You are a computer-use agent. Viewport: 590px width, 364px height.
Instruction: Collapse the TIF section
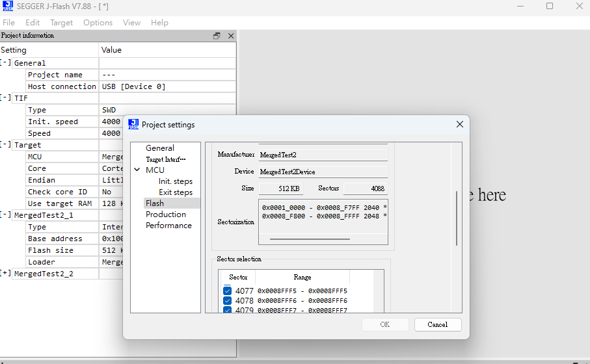pos(5,97)
